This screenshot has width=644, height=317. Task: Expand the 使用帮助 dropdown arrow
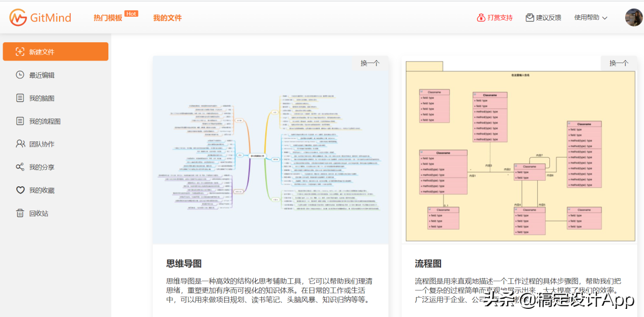605,18
